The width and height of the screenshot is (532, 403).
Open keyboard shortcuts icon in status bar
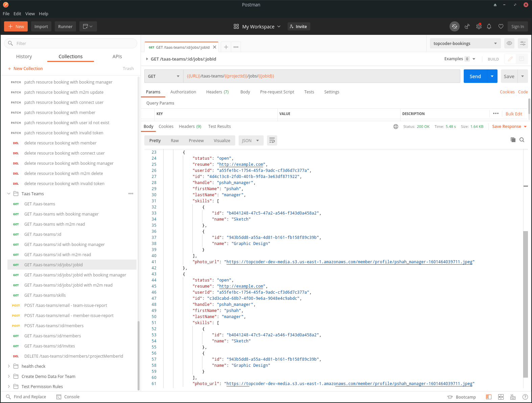tap(513, 397)
